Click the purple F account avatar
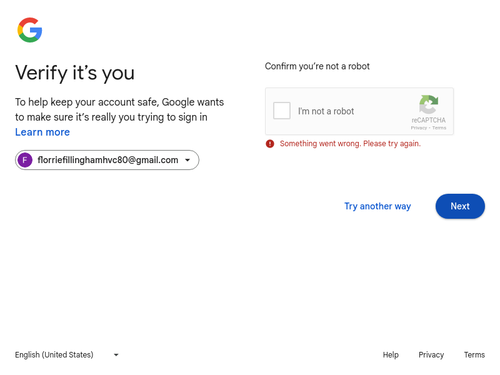The width and height of the screenshot is (500, 375). tap(25, 160)
